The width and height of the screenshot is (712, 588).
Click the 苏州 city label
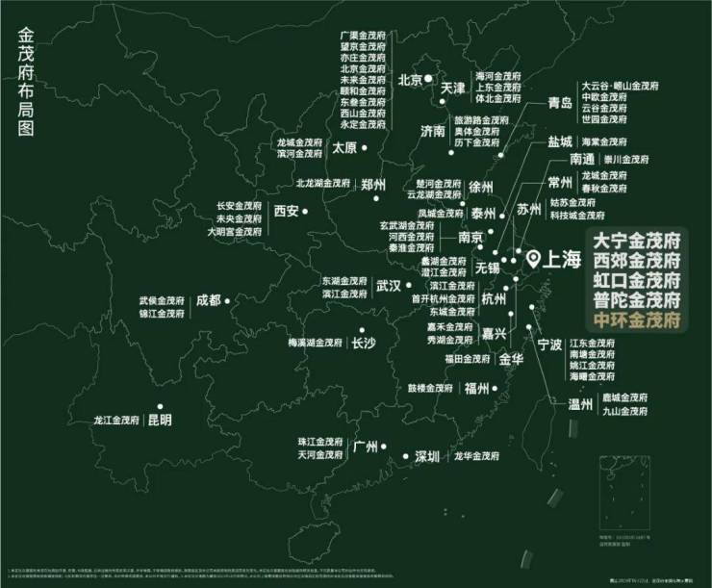(x=529, y=210)
